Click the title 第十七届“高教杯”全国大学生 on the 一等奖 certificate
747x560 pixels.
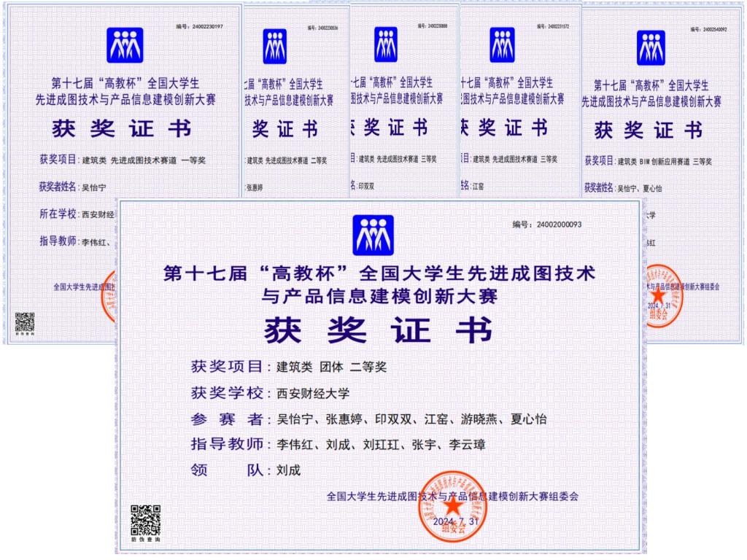[x=125, y=84]
